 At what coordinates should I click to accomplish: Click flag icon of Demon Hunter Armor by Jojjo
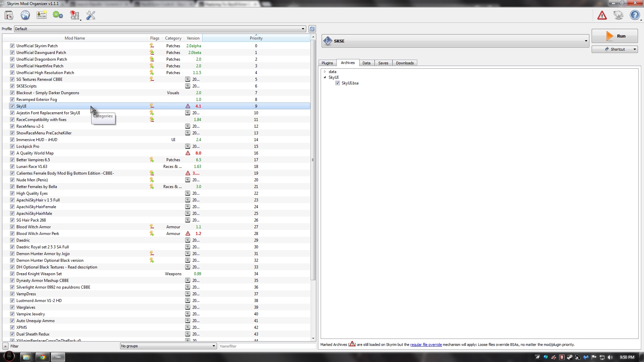coord(152,253)
